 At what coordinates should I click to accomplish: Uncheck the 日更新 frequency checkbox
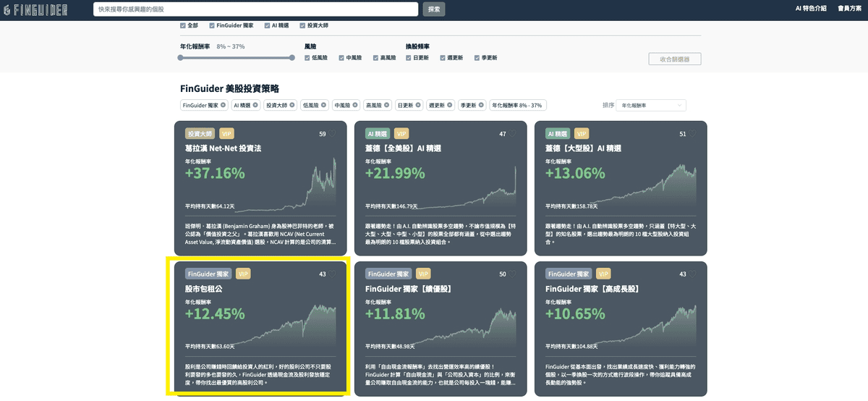pyautogui.click(x=409, y=58)
